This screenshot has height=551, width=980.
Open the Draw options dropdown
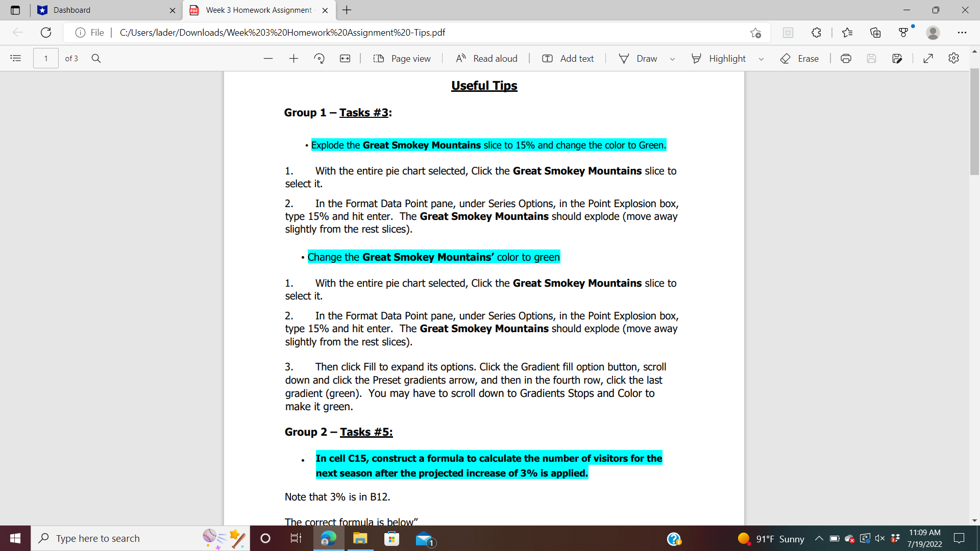point(673,58)
